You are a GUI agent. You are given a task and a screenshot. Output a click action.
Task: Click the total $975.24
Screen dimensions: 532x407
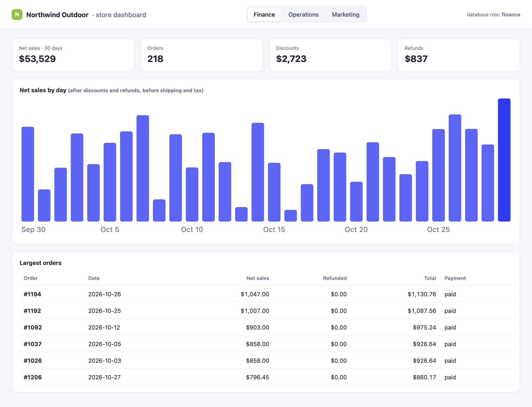click(424, 328)
